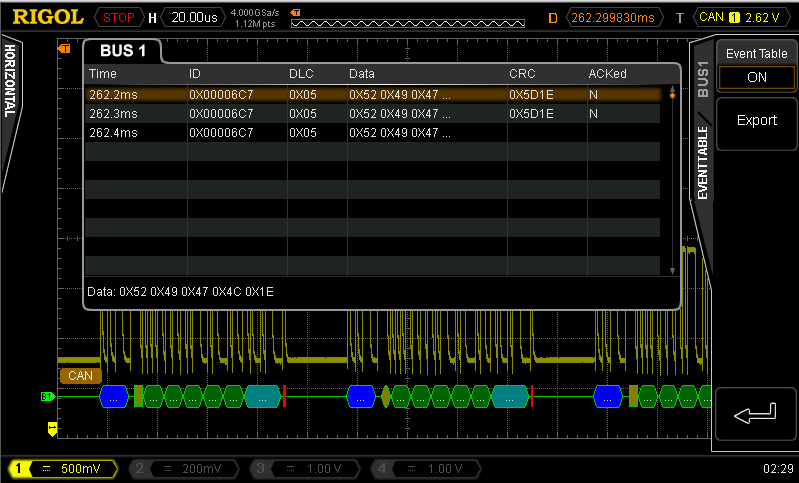Click the yellow channel 1 ground marker
799x483 pixels.
52,429
